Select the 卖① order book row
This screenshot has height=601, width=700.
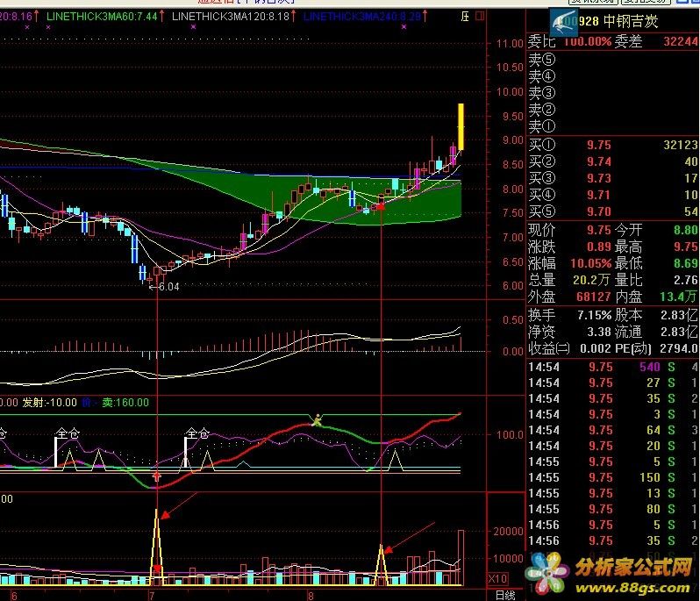click(613, 126)
